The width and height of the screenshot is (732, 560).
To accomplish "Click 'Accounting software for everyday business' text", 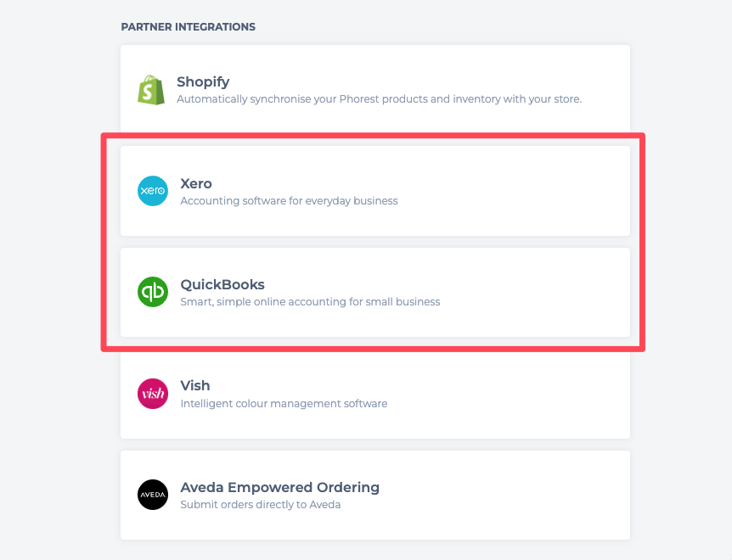I will [289, 201].
